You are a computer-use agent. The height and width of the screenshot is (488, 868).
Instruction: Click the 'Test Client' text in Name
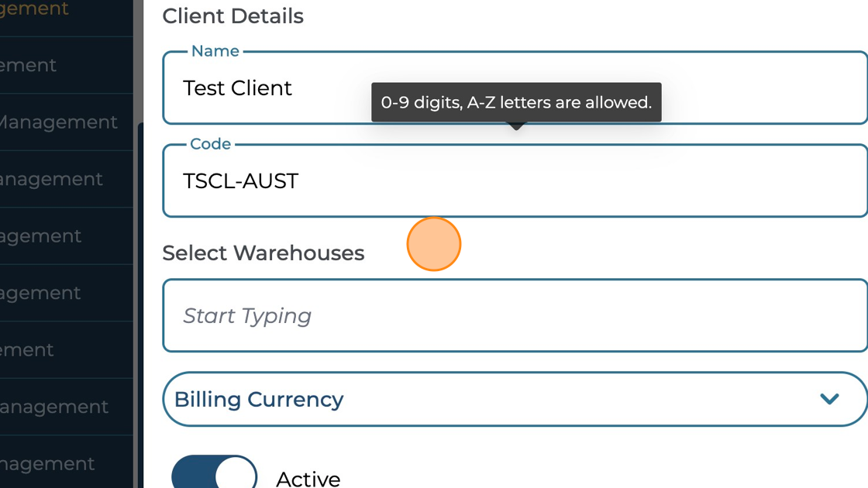237,88
